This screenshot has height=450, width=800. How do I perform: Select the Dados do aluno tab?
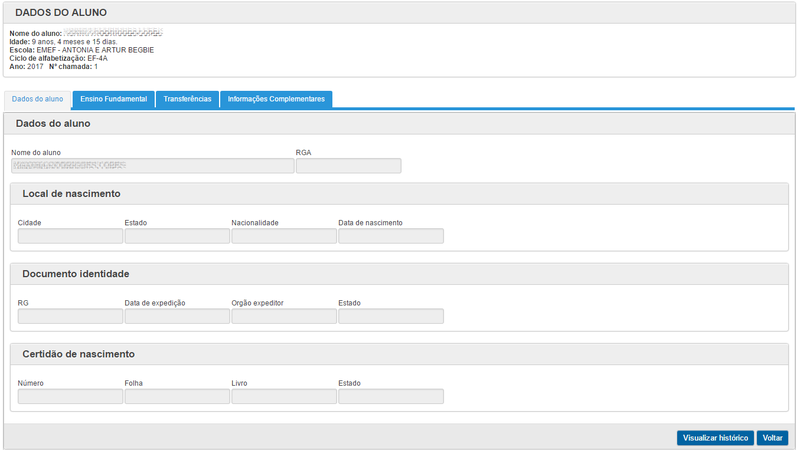pos(38,100)
